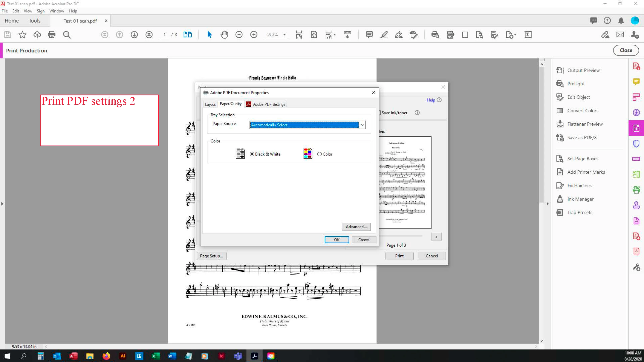The image size is (644, 362).
Task: Click the Help link in Print dialog
Action: click(430, 100)
